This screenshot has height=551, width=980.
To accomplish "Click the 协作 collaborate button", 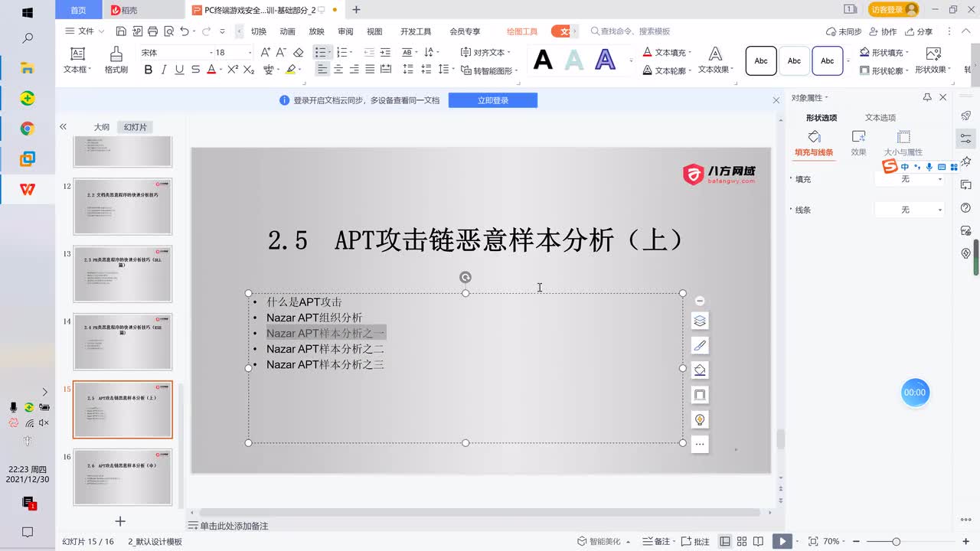I will coord(883,31).
